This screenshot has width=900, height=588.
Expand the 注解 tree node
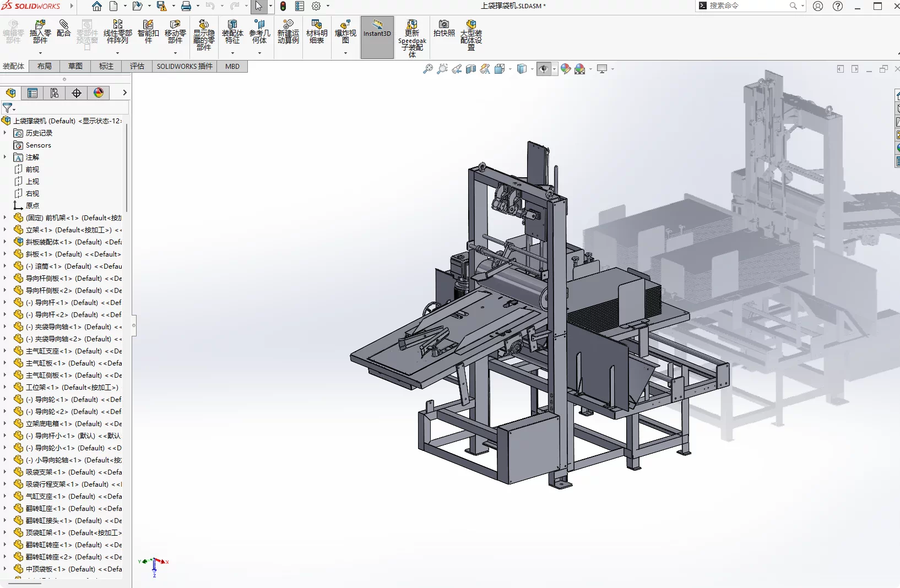coord(5,157)
